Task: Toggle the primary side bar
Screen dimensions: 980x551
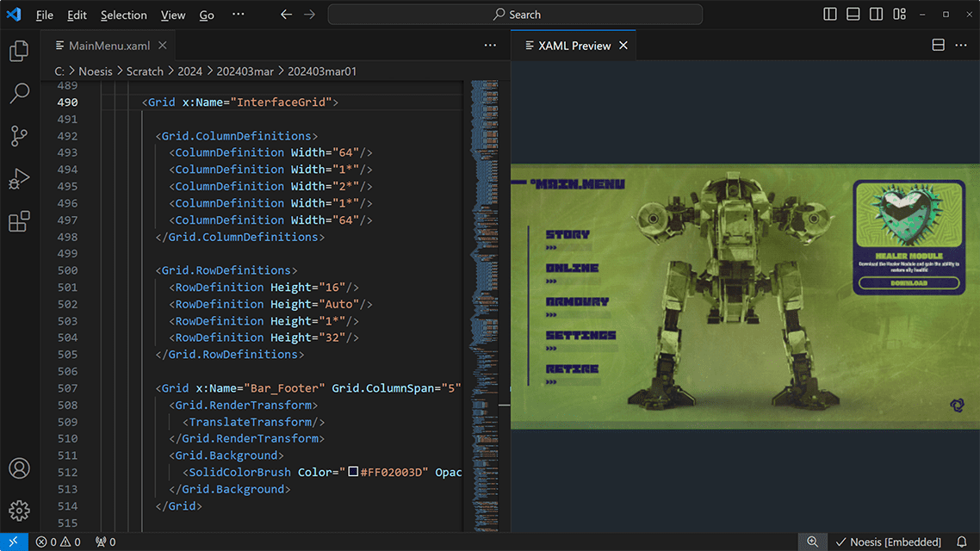Action: 830,15
